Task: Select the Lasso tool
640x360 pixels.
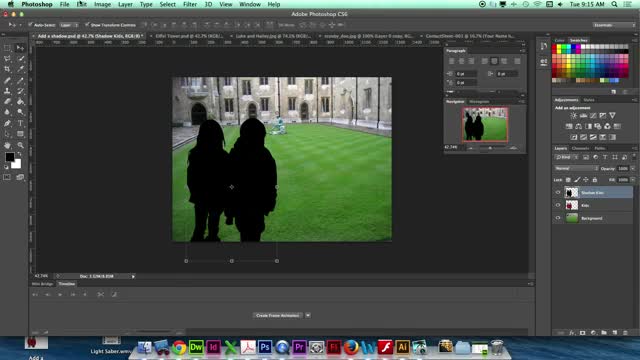Action: (x=7, y=59)
